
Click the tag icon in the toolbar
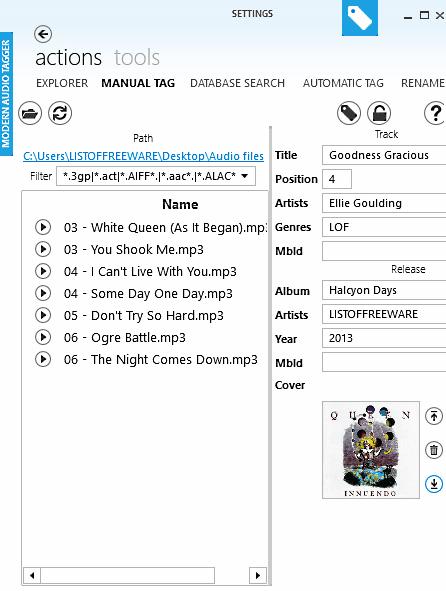click(349, 113)
